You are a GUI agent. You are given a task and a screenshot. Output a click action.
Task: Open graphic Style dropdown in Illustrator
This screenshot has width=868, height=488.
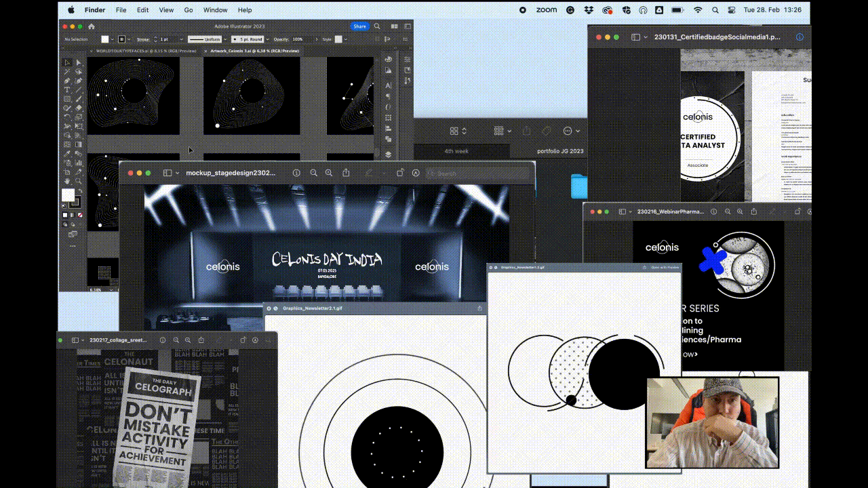click(x=346, y=39)
